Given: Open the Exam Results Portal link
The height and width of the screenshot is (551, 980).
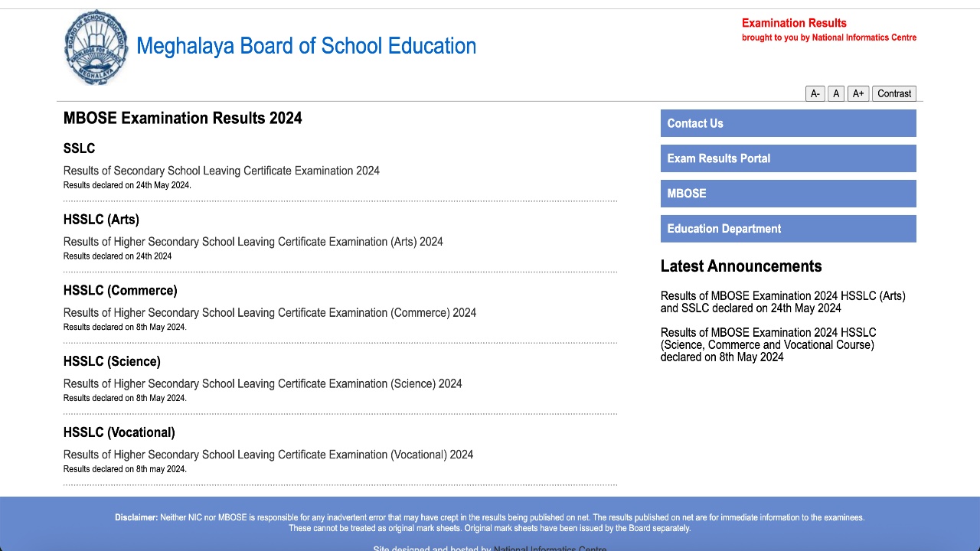Looking at the screenshot, I should click(x=788, y=158).
